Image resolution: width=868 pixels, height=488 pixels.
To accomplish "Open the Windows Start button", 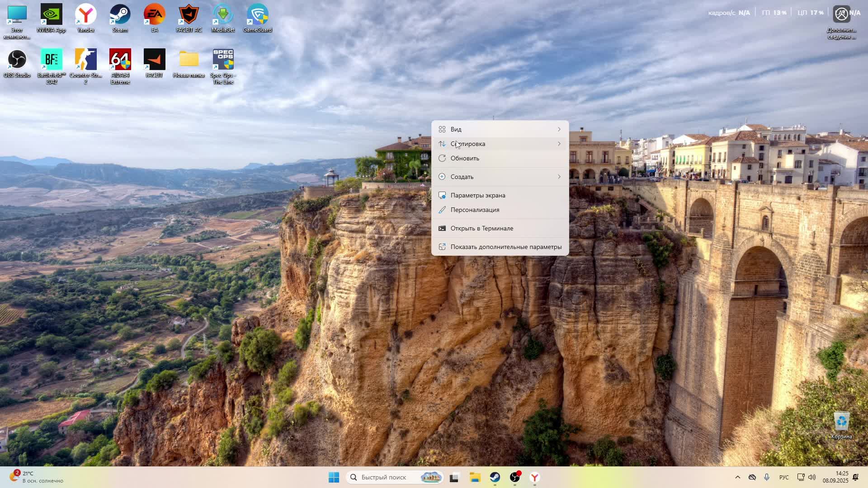I will pyautogui.click(x=334, y=477).
